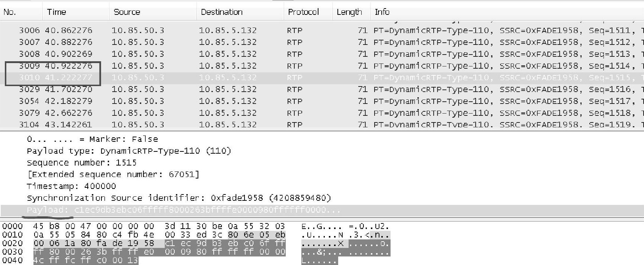Select packet 3079 with Seq=1518
644x265 pixels.
[x=322, y=113]
